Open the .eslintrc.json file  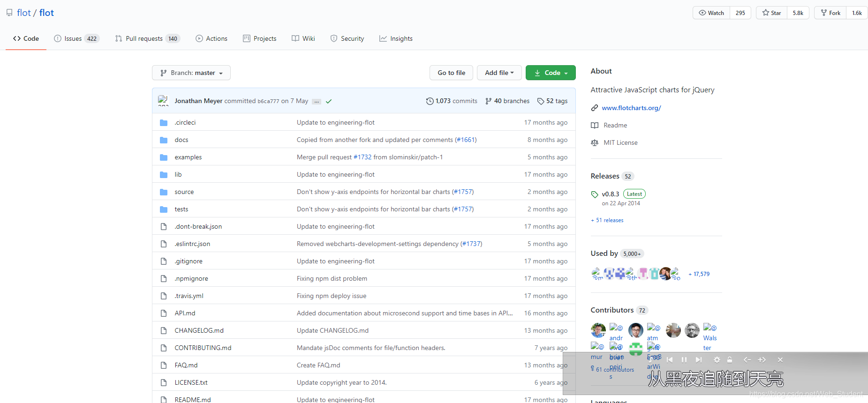[192, 244]
